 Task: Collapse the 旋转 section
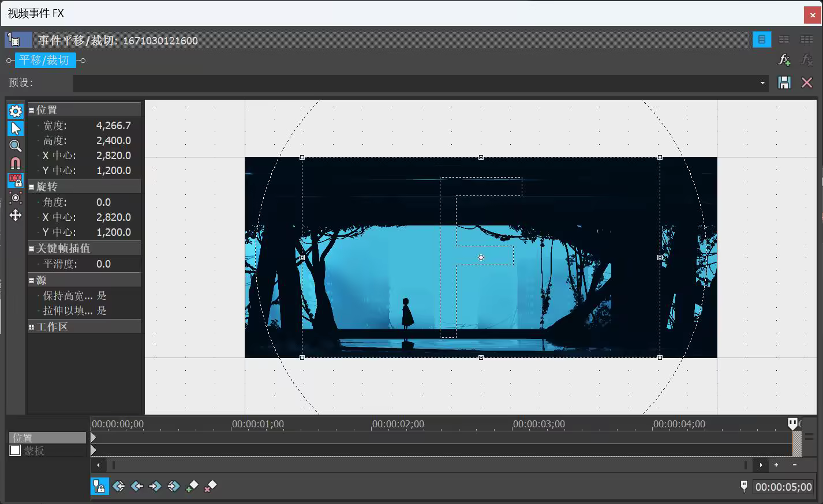tap(32, 187)
